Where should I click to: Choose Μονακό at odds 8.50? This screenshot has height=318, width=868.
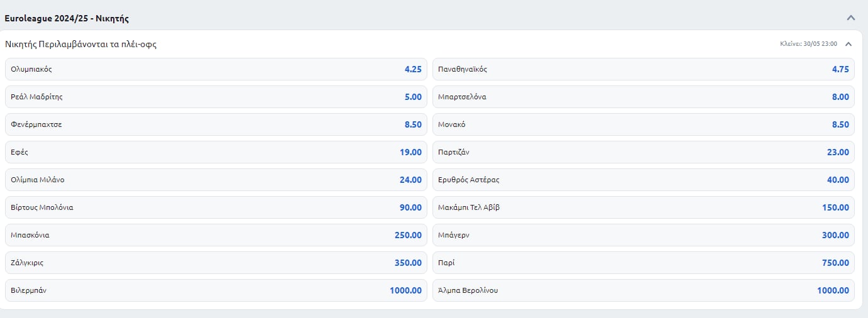coord(643,124)
